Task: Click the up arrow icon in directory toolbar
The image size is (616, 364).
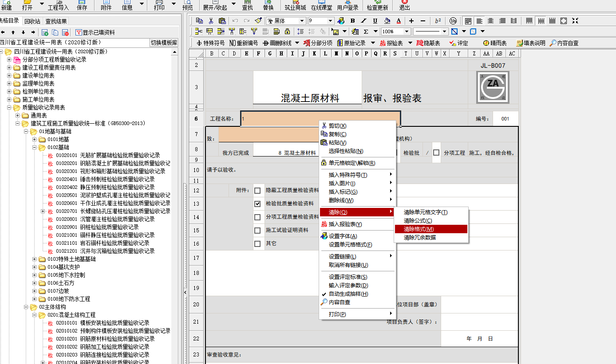Action: point(13,32)
